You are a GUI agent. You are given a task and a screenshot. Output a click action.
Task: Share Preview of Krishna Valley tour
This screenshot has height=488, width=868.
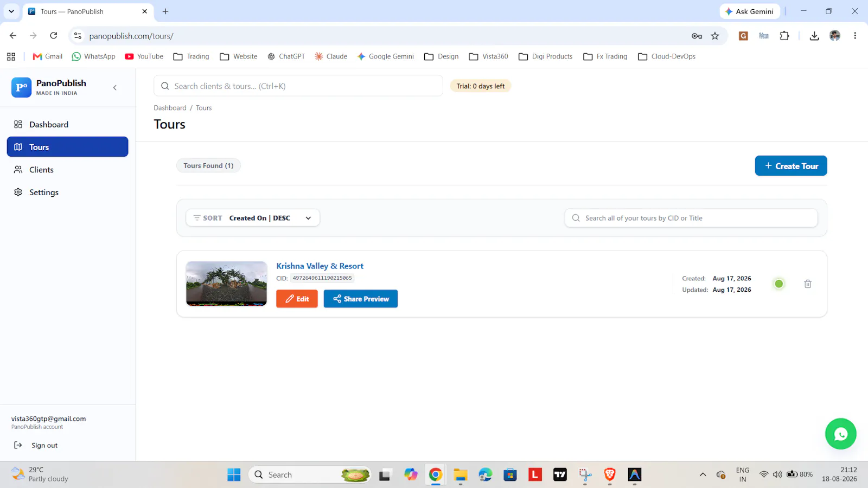coord(361,299)
